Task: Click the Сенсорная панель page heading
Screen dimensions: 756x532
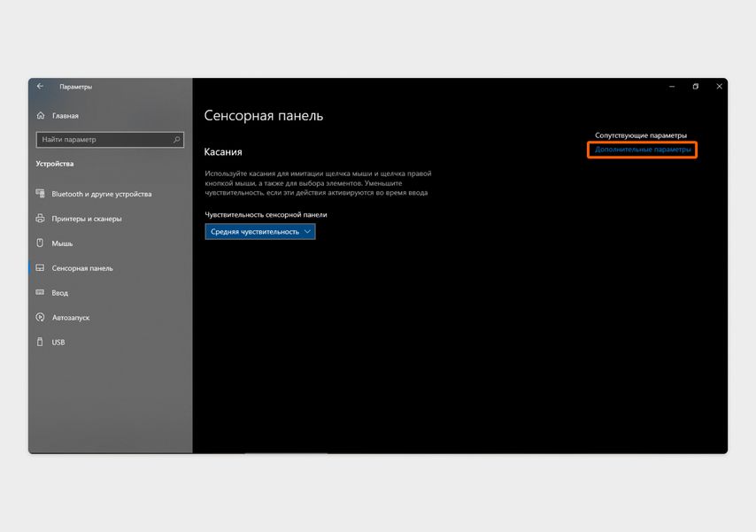Action: point(263,116)
